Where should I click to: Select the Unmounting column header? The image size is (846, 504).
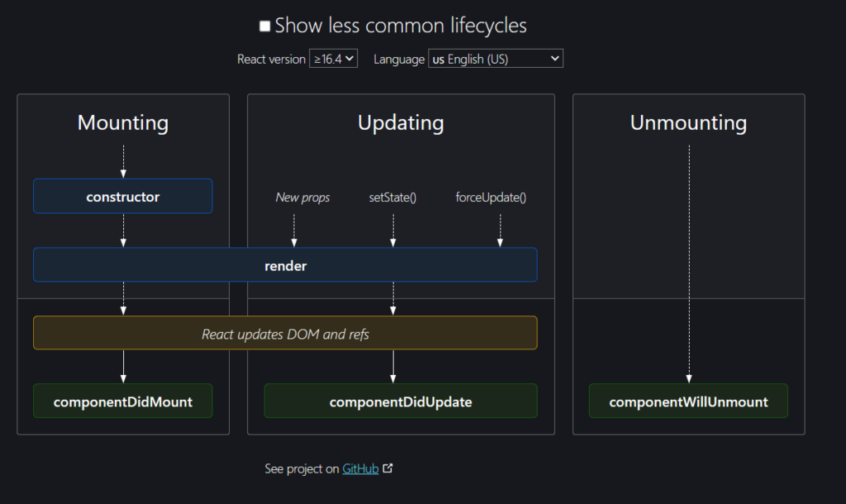688,122
